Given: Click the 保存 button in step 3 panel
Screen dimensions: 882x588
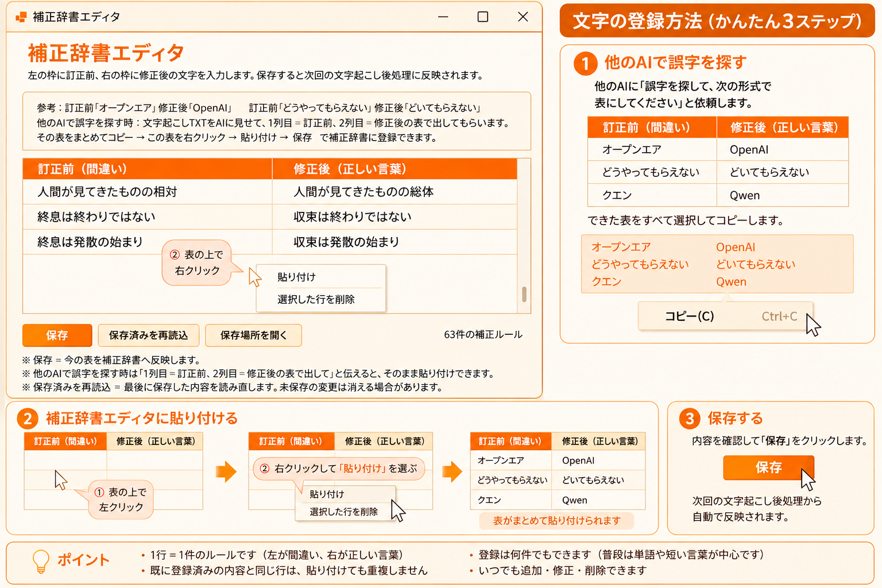Looking at the screenshot, I should [768, 467].
